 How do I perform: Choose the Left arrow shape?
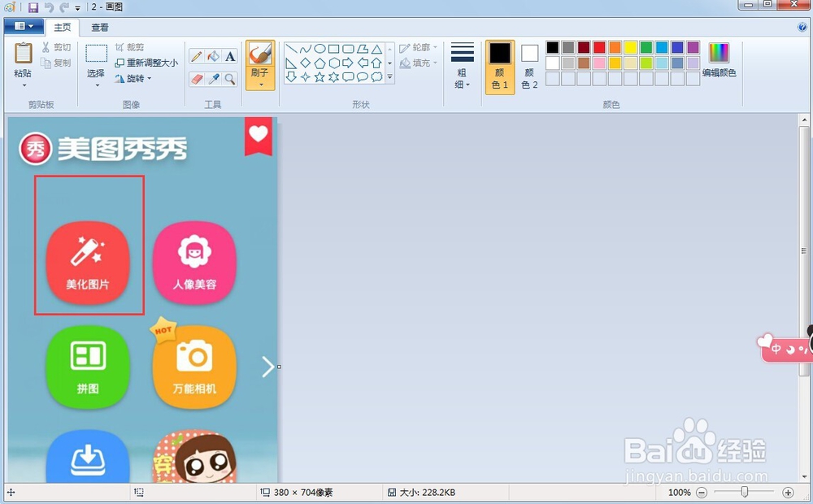coord(363,63)
